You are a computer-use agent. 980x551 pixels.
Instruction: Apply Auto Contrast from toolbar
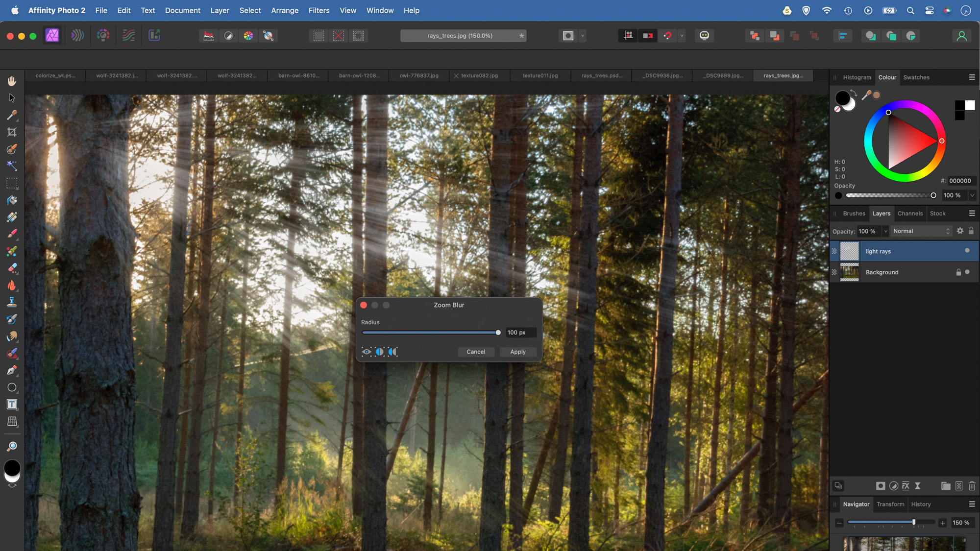(x=228, y=36)
